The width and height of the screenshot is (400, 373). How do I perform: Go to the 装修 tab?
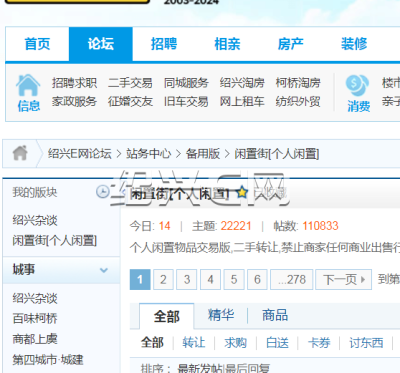coord(354,44)
